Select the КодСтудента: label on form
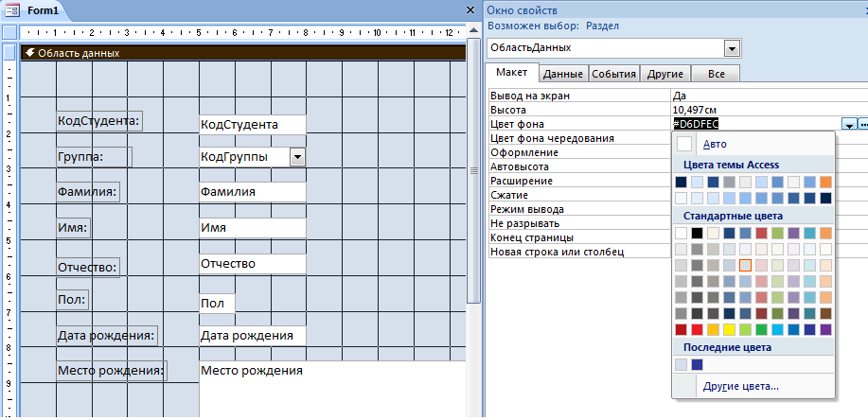868x420 pixels. tap(99, 121)
